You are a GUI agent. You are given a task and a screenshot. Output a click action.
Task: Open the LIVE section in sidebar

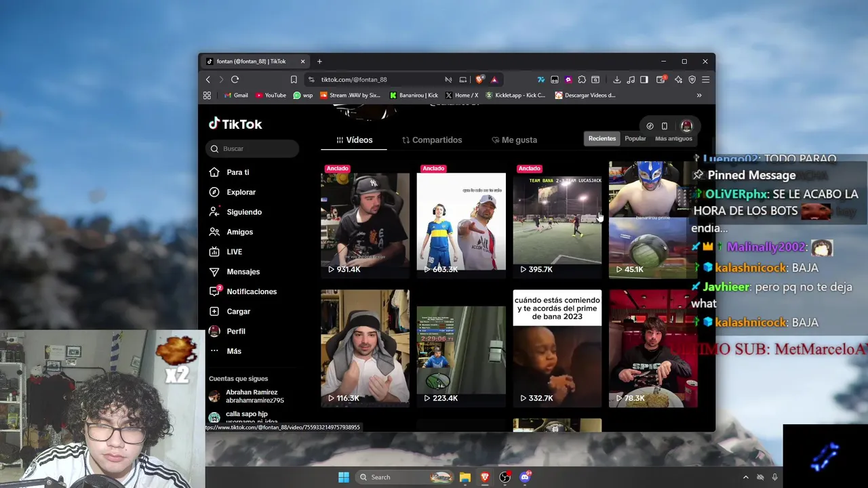point(234,251)
